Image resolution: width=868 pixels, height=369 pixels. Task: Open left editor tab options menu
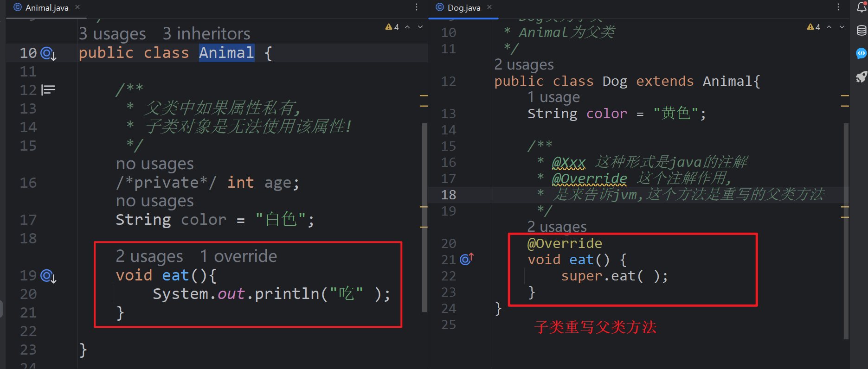[x=417, y=7]
